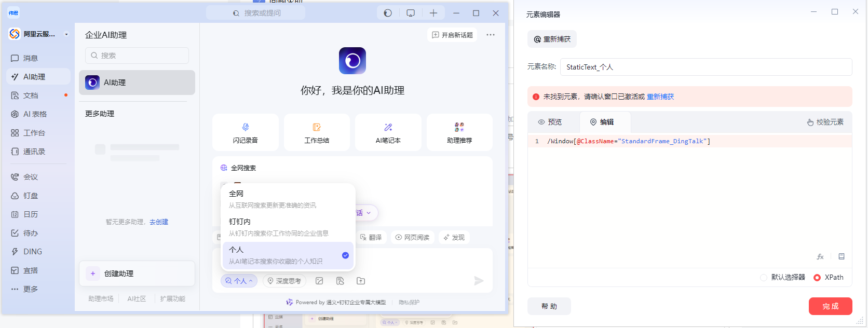The height and width of the screenshot is (328, 868).
Task: Click the 网页阅读 chip
Action: [412, 237]
